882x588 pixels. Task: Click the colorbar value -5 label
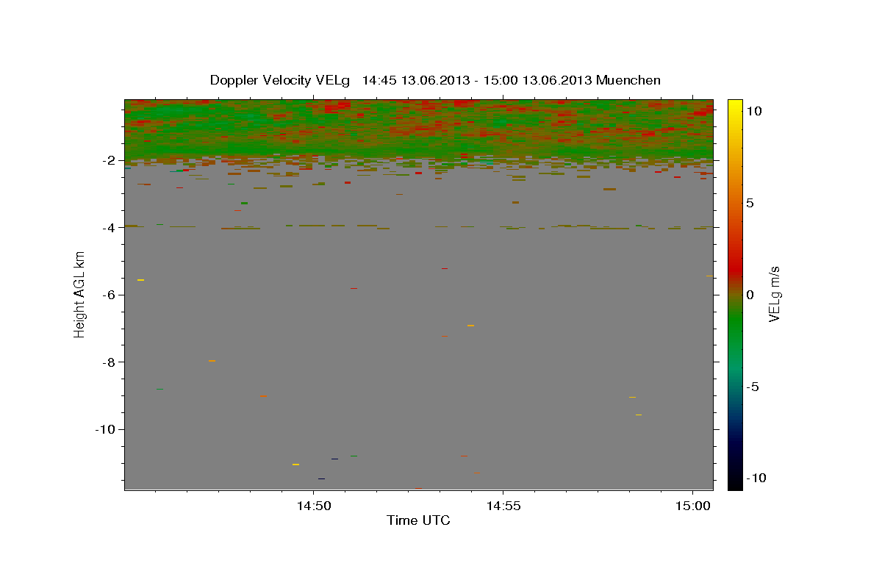(753, 387)
